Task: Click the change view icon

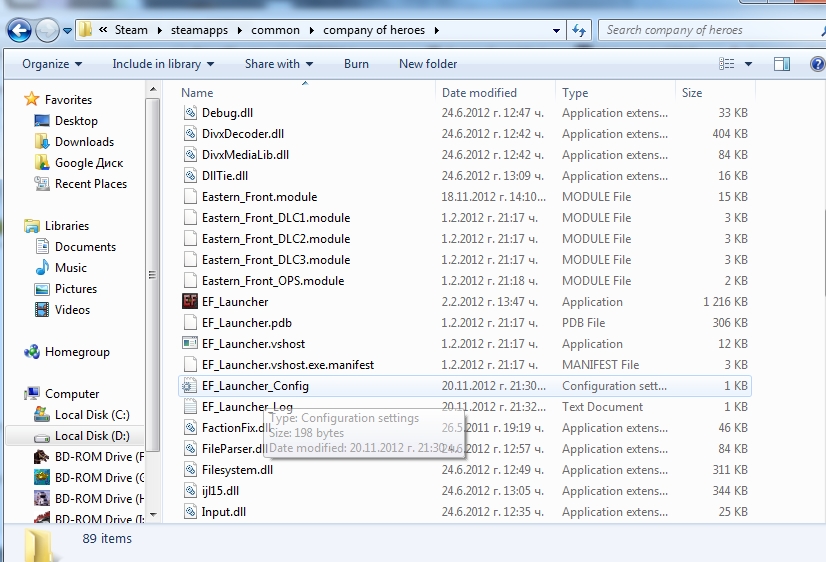Action: pyautogui.click(x=726, y=64)
